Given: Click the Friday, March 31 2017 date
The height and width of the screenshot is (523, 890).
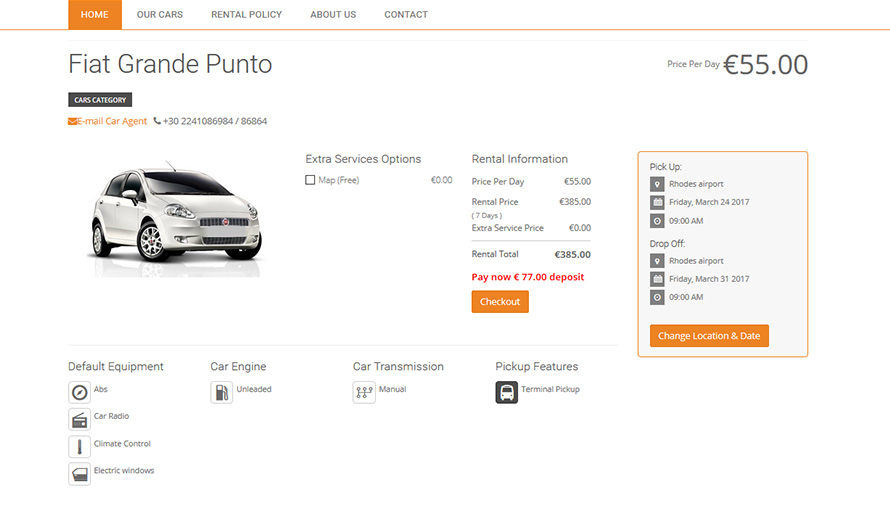Looking at the screenshot, I should (x=709, y=279).
